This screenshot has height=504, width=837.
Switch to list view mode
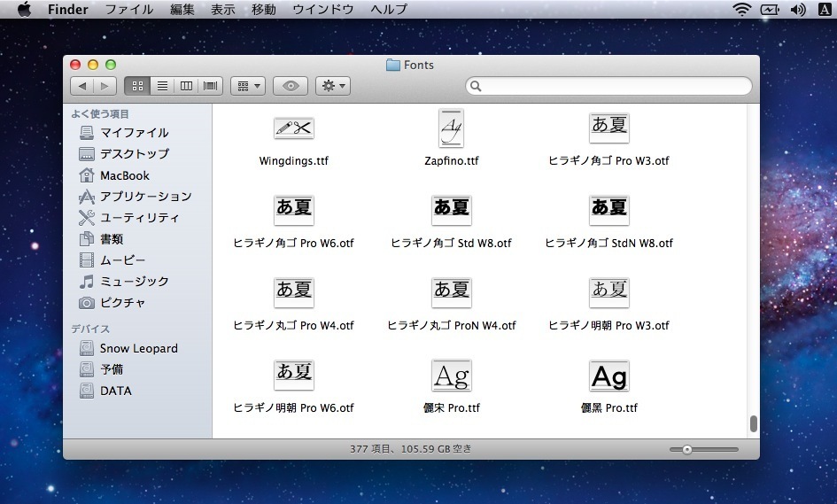click(161, 86)
